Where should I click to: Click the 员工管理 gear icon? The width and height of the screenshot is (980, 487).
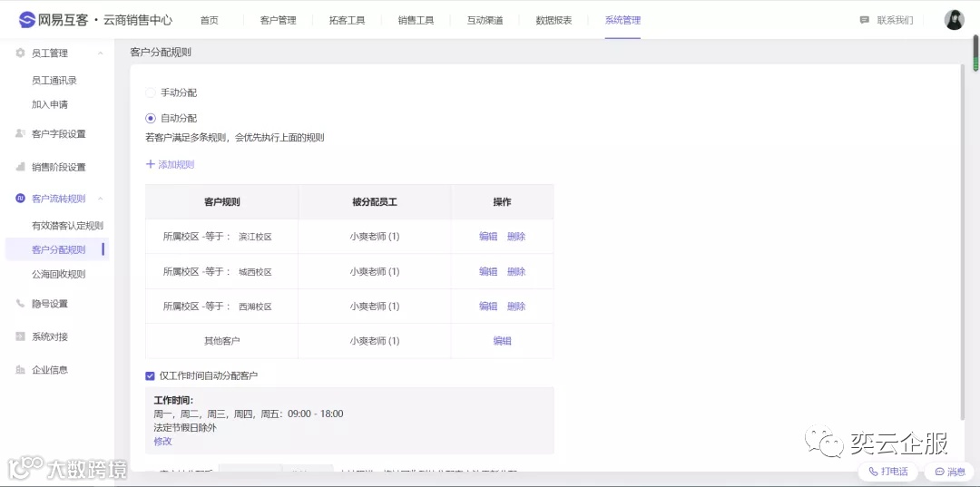(x=20, y=54)
